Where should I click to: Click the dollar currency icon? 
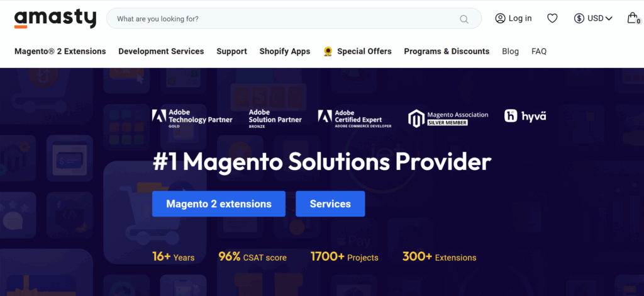[579, 18]
